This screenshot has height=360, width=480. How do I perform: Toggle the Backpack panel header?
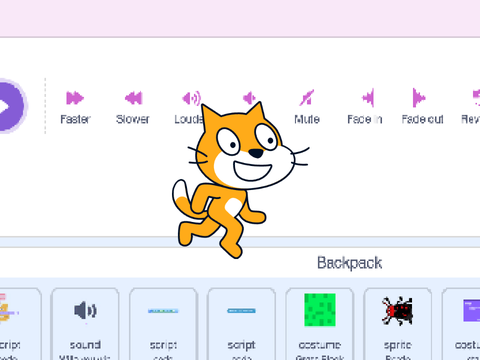(x=240, y=263)
